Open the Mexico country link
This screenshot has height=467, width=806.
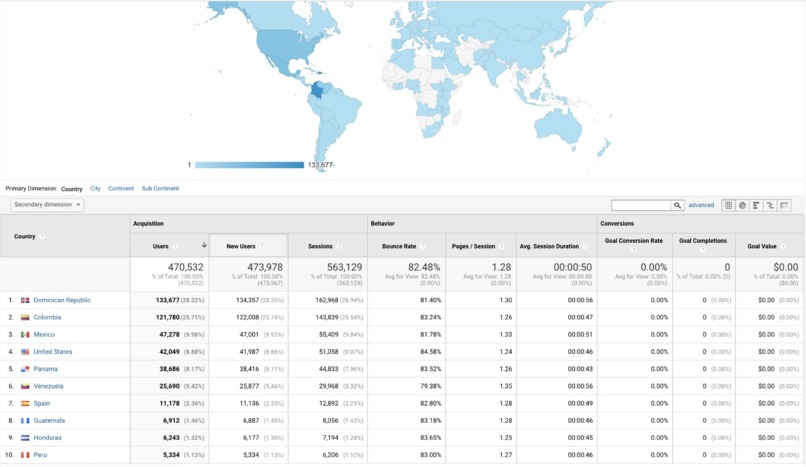coord(44,334)
